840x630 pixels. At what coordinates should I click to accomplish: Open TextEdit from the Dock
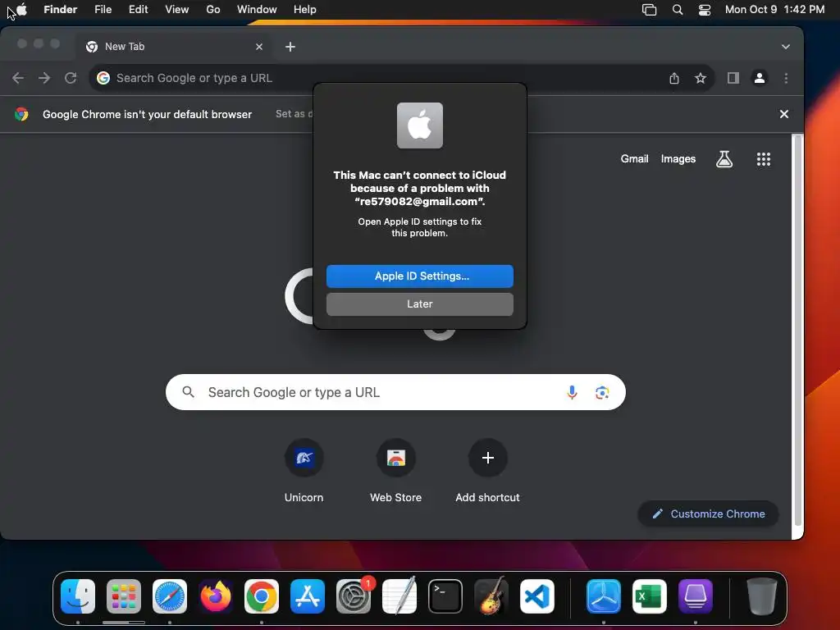click(399, 596)
